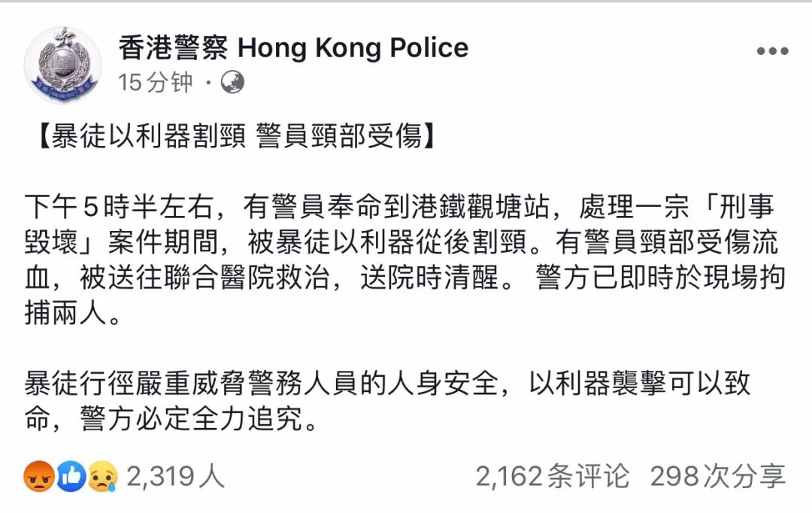Viewport: 812px width, 513px height.
Task: Show the 2,319人 reactions list
Action: [x=176, y=476]
